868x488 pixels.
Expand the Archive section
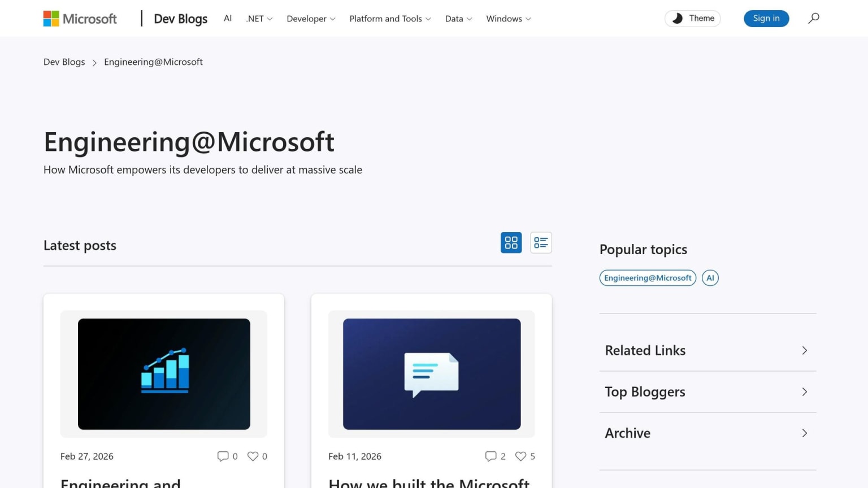[708, 433]
